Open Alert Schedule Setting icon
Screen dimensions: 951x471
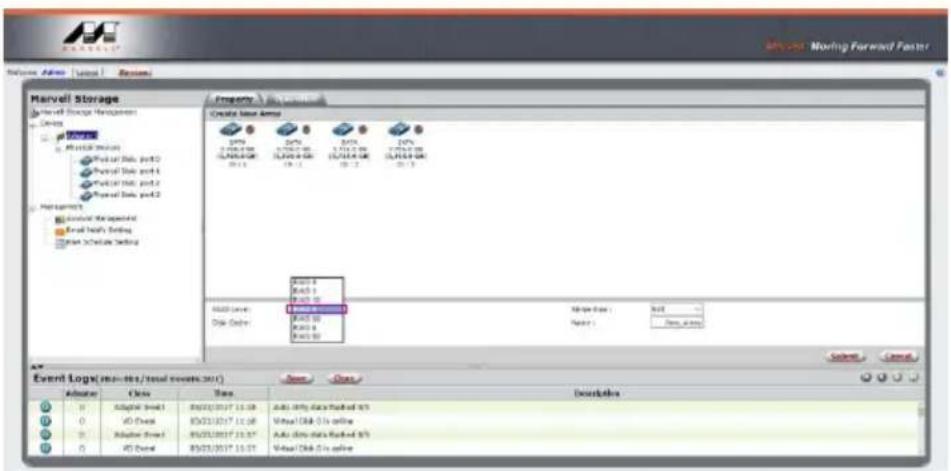(x=60, y=242)
